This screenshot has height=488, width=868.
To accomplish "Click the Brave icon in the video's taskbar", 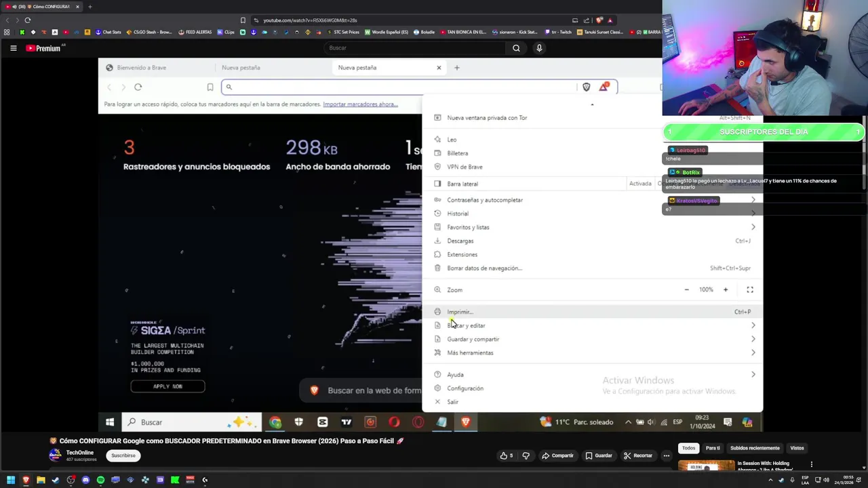I will [x=465, y=422].
